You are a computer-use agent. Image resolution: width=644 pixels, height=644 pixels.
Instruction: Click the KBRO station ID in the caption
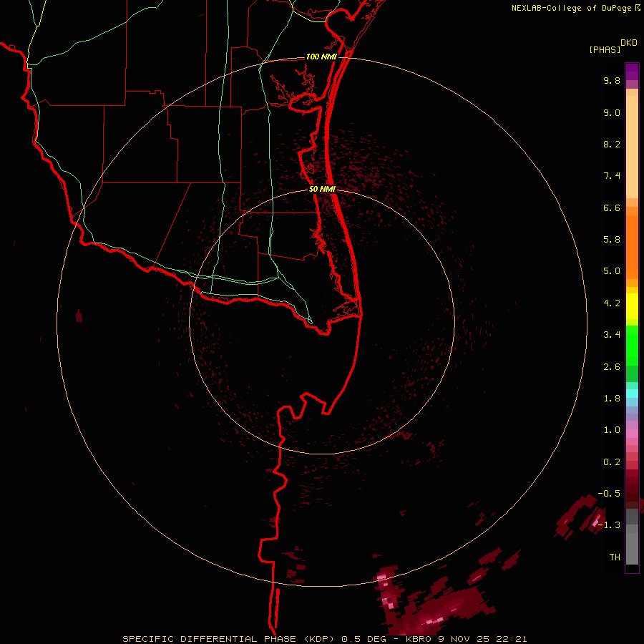tap(419, 639)
